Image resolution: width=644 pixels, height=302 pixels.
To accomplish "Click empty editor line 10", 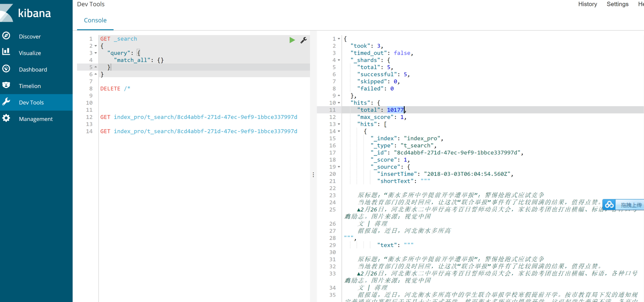I will (x=204, y=103).
